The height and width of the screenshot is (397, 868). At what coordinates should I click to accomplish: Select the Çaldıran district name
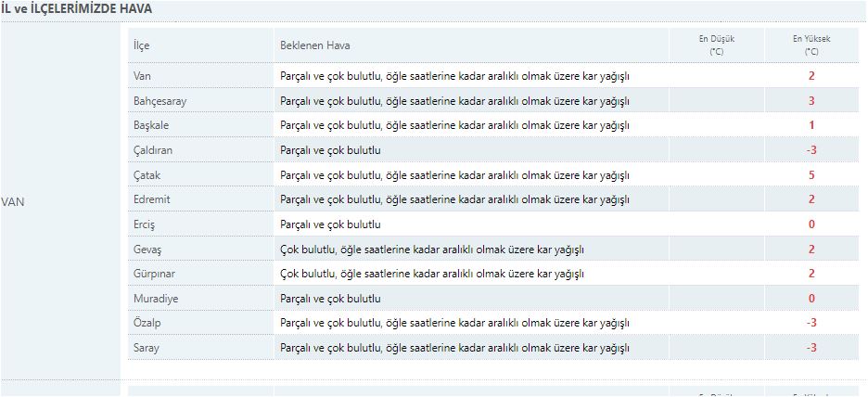(153, 150)
